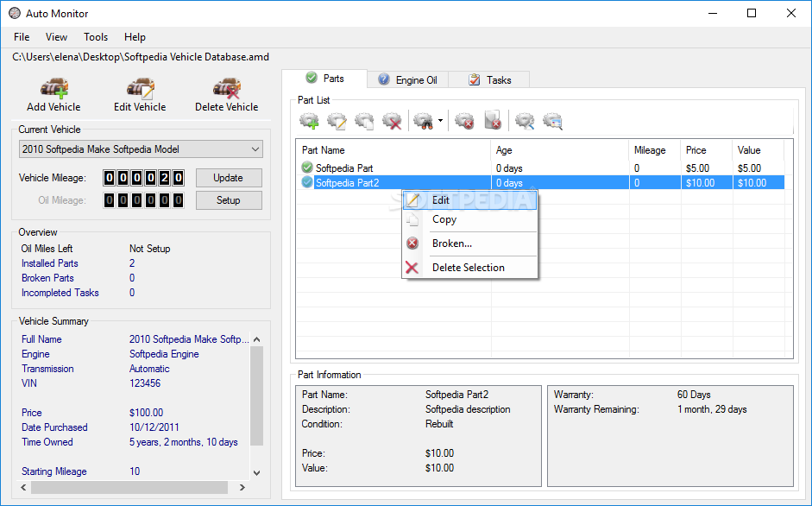
Task: Choose Delete Selection in the context menu
Action: click(x=469, y=268)
